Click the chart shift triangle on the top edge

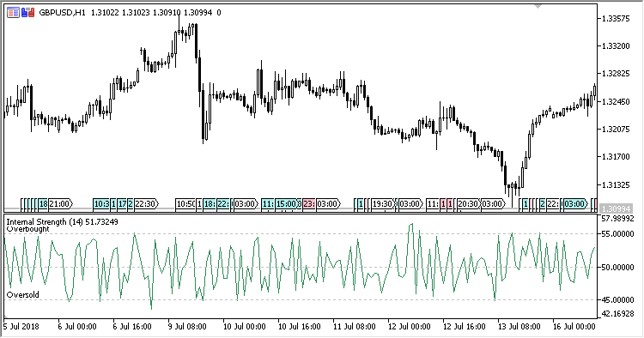click(538, 6)
